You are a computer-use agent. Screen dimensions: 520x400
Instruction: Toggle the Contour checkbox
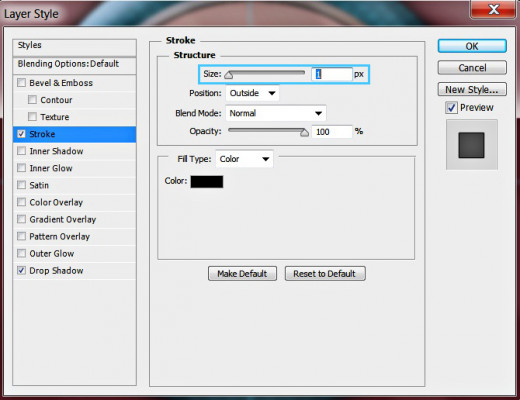(x=32, y=99)
